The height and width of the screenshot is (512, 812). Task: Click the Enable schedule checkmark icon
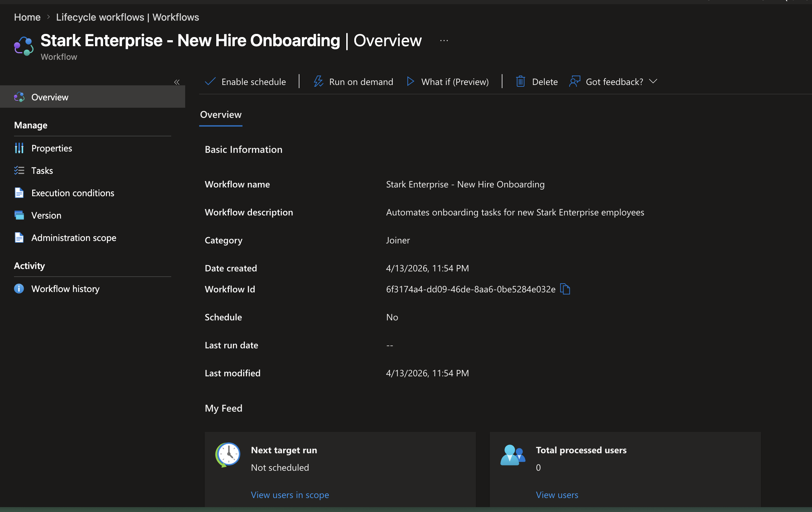pyautogui.click(x=210, y=81)
